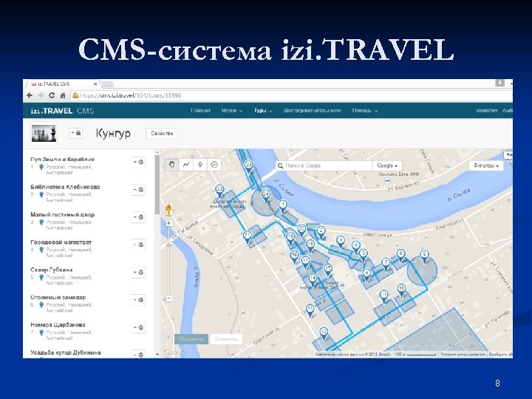Click the browser forward arrow
Image resolution: width=532 pixels, height=399 pixels.
(x=41, y=95)
